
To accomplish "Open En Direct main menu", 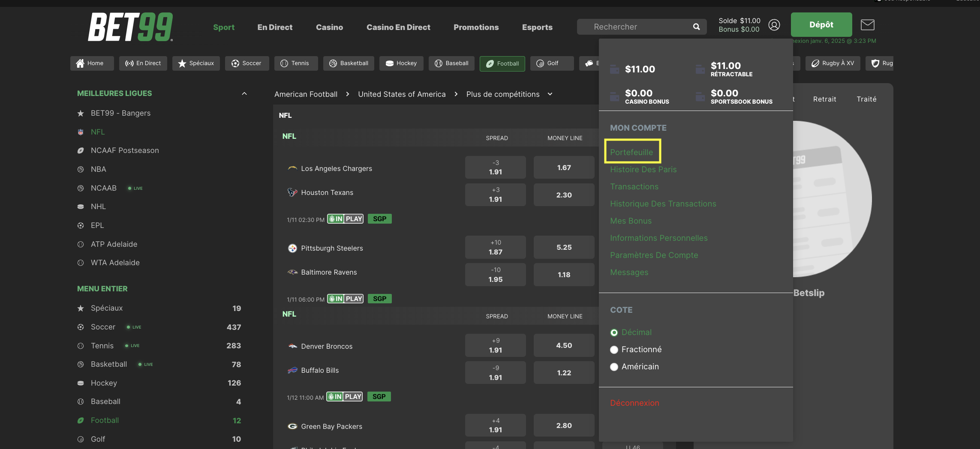I will pyautogui.click(x=275, y=27).
